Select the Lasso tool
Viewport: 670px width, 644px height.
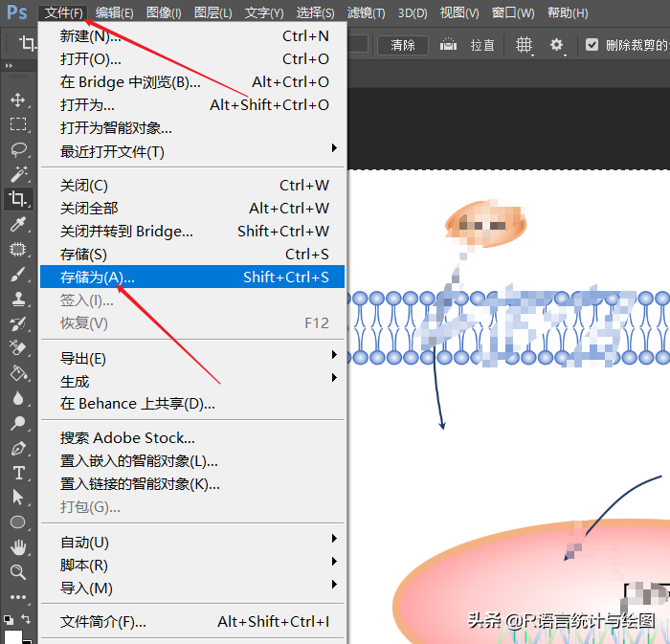pos(18,149)
